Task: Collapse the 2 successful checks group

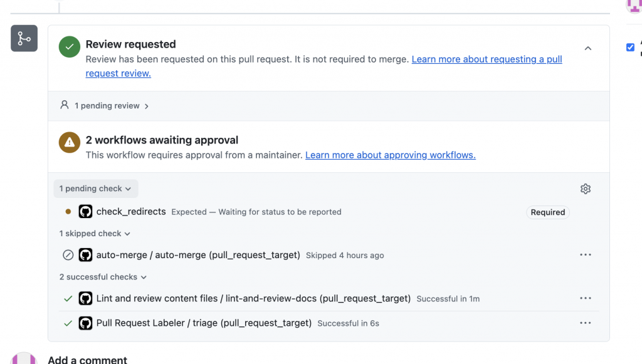Action: point(103,277)
